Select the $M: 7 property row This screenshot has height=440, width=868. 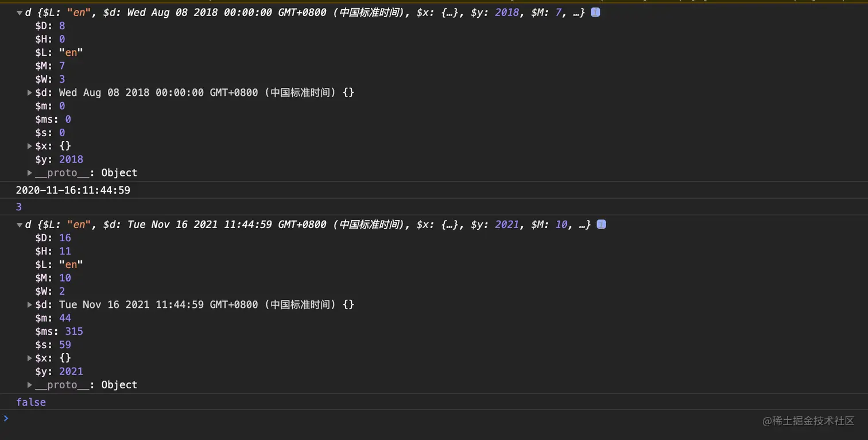tap(50, 66)
